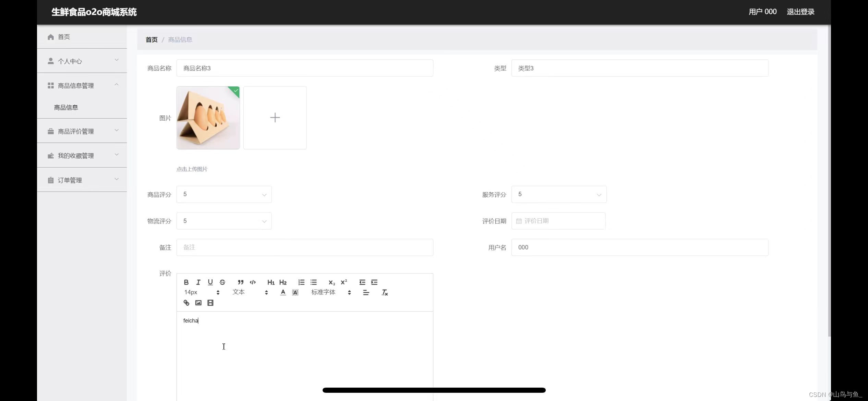Toggle strikethrough formatting
The width and height of the screenshot is (868, 401).
click(x=222, y=282)
